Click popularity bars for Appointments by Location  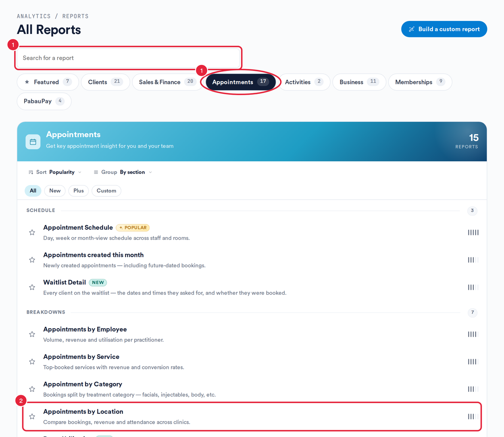click(x=473, y=416)
